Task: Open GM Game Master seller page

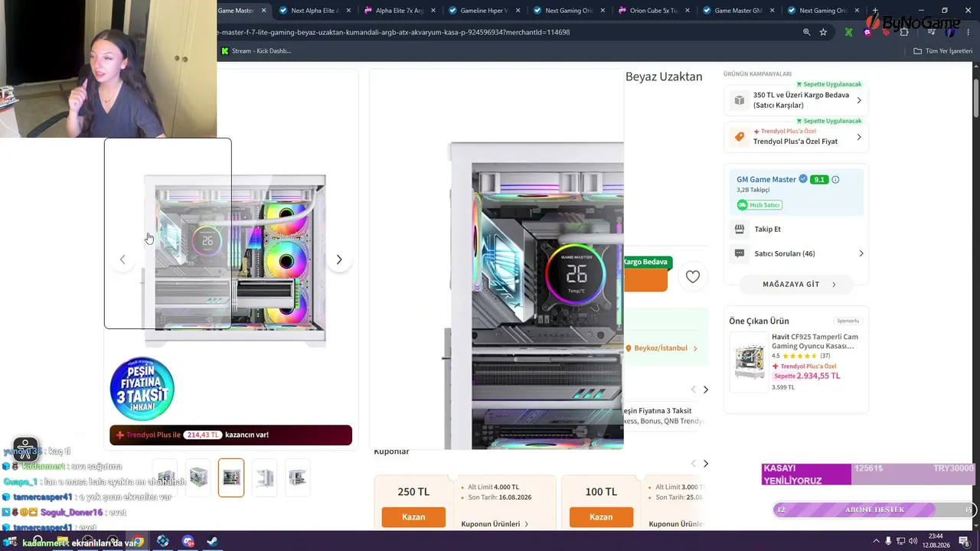Action: 766,180
